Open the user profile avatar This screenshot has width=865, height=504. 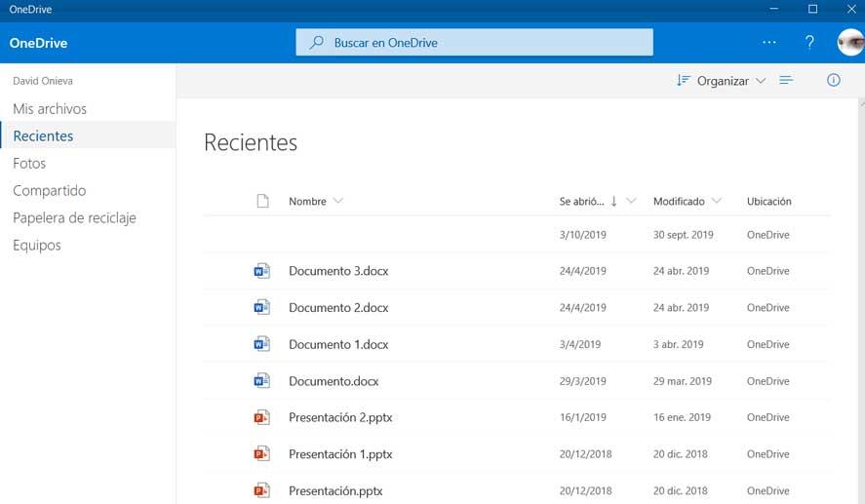pos(850,42)
